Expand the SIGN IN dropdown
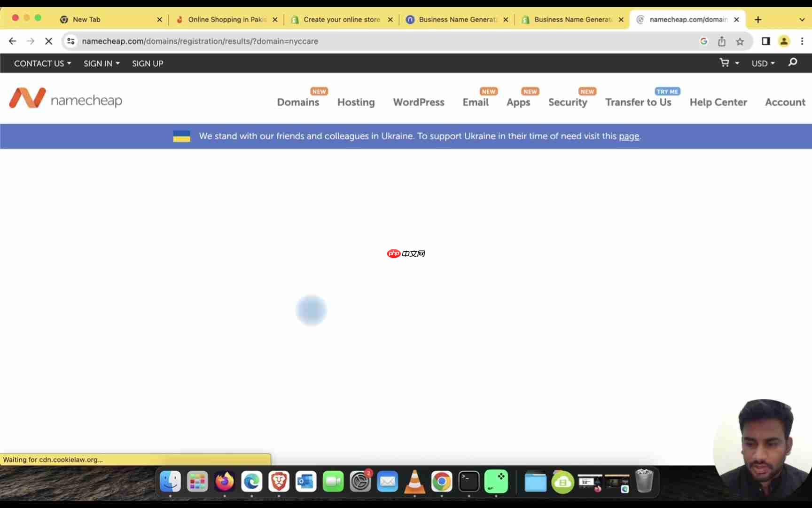 point(101,63)
